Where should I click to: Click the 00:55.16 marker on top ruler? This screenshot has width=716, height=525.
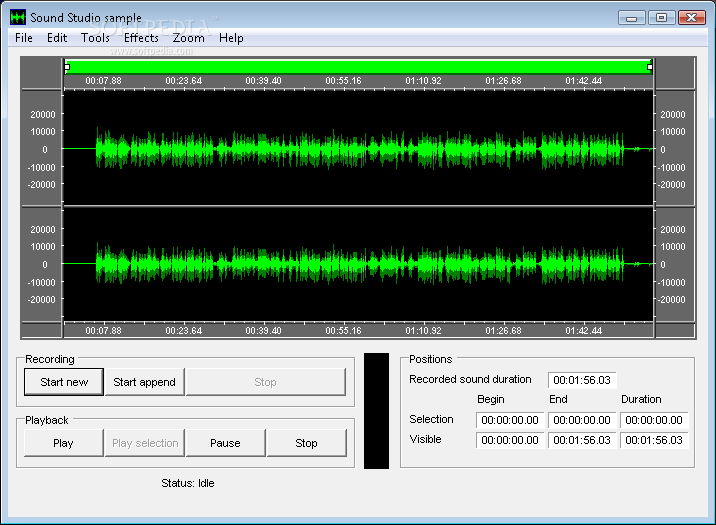[343, 81]
